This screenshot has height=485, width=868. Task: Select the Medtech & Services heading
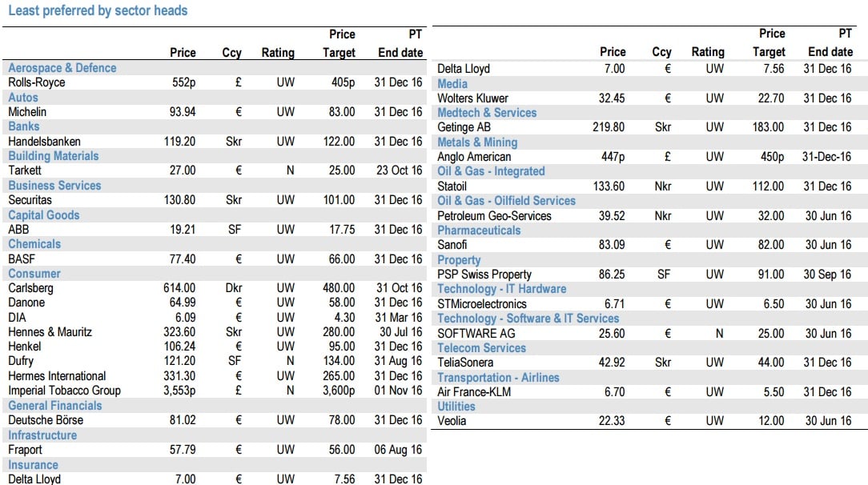[x=487, y=113]
